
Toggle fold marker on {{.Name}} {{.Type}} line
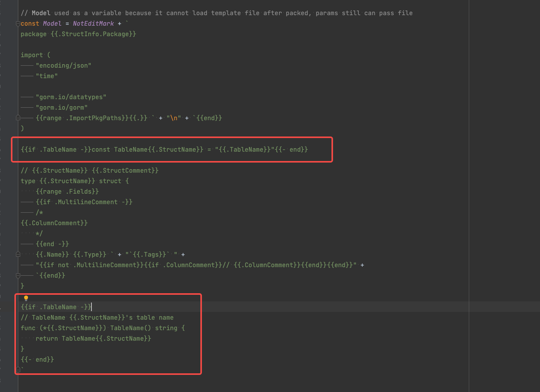tap(18, 254)
